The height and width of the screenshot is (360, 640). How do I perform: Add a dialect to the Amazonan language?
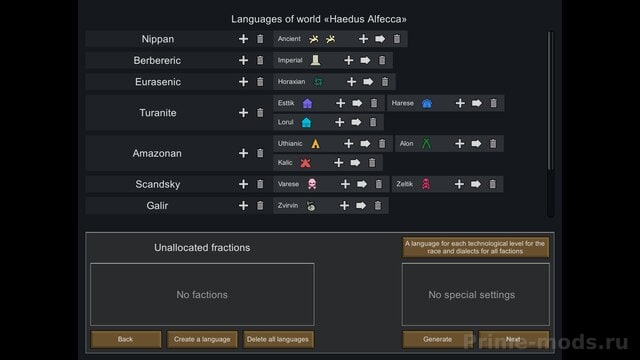[243, 153]
